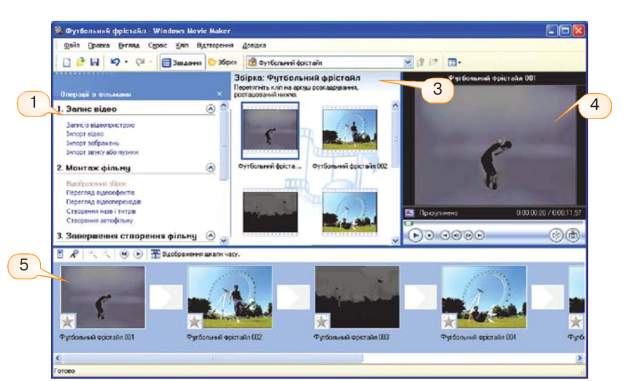Click the storyboard horizontal scrollbar right arrow
This screenshot has height=381, width=630.
tap(579, 358)
